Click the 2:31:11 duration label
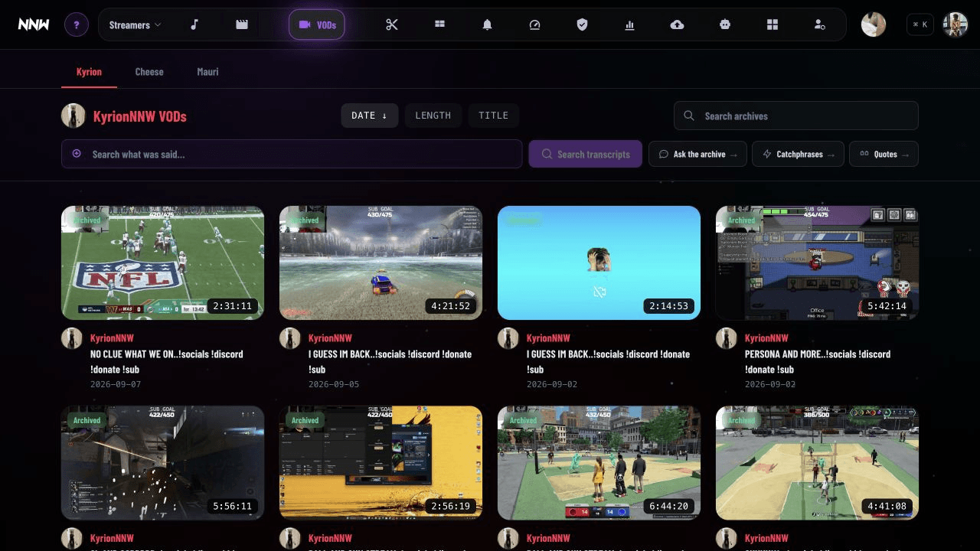This screenshot has width=980, height=551. click(233, 306)
